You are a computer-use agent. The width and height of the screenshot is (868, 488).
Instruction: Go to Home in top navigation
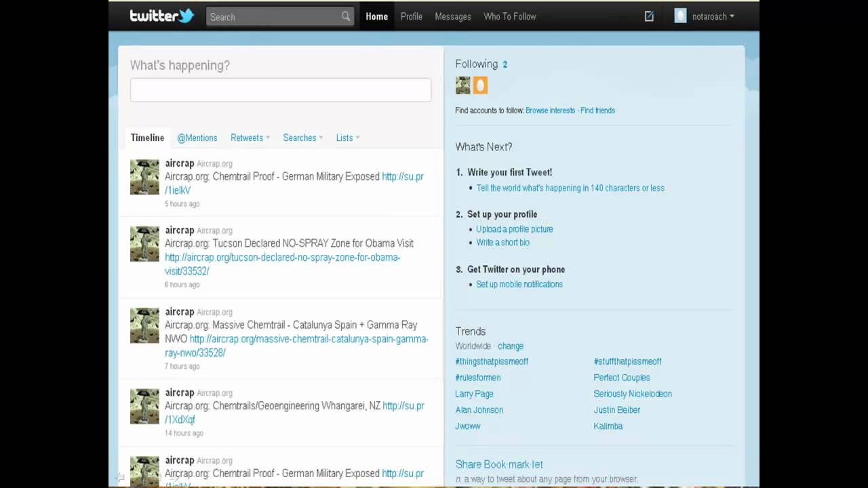pos(377,16)
